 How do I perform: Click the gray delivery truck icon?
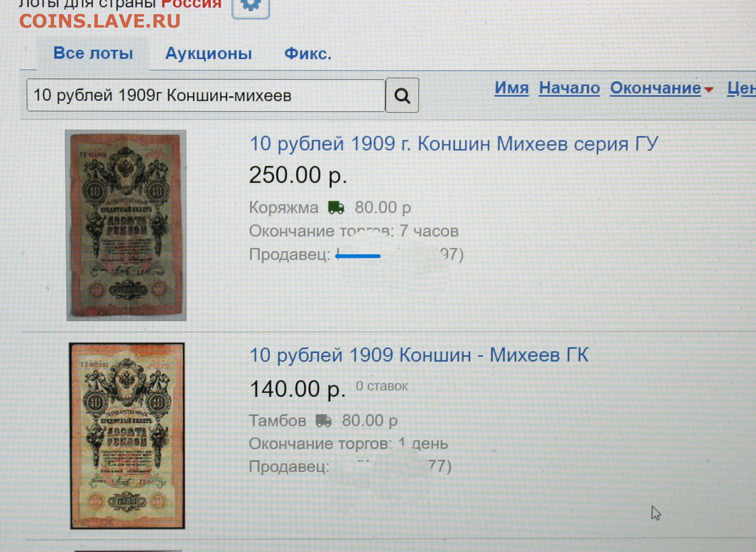pos(323,421)
